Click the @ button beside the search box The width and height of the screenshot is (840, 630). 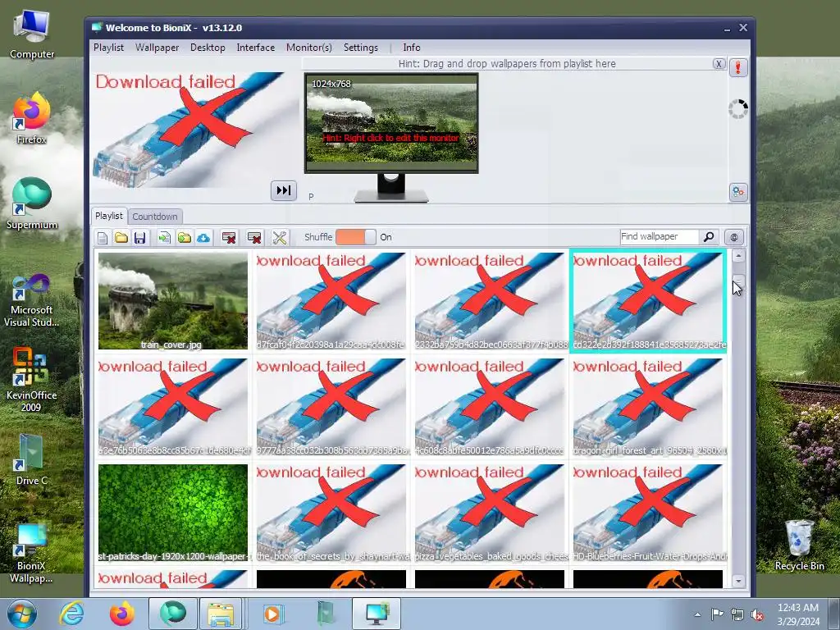(x=734, y=237)
